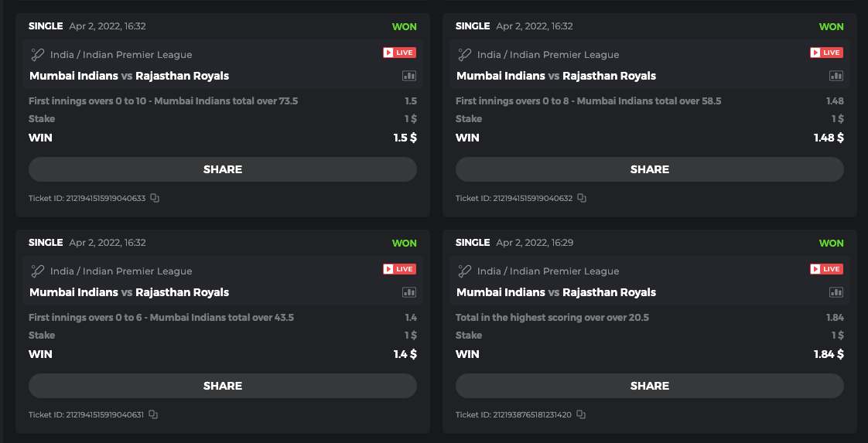Open live stream on the 73.5 total bet
The image size is (868, 443).
[399, 53]
